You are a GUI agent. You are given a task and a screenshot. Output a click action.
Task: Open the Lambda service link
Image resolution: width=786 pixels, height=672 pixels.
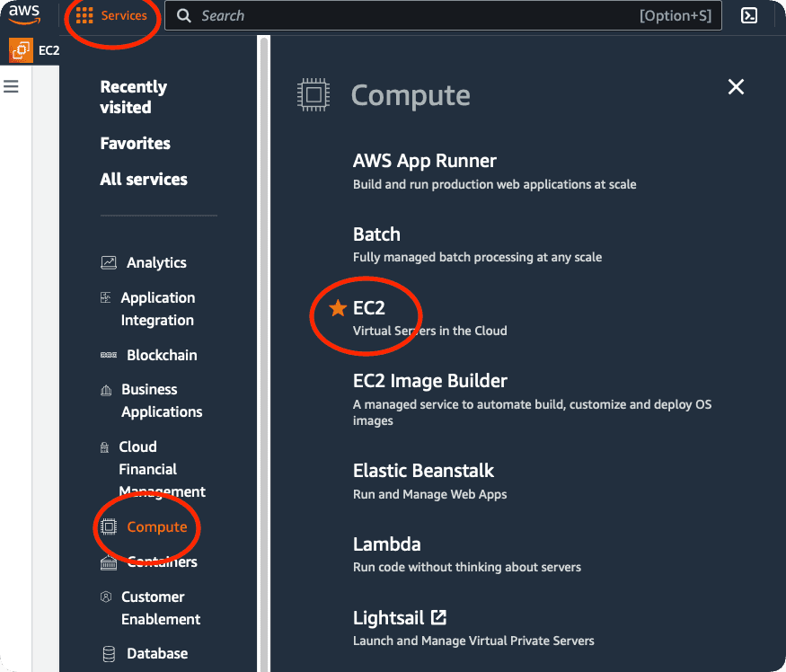(x=386, y=544)
